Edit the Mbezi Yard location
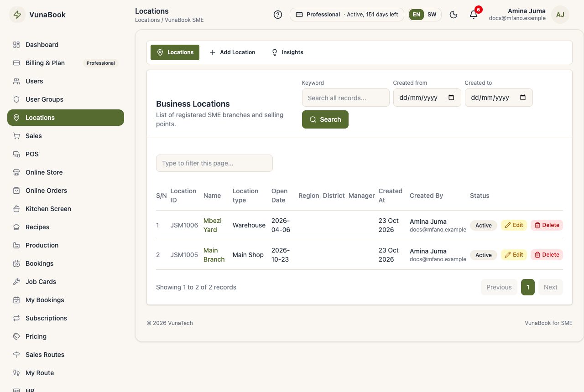The height and width of the screenshot is (392, 584). click(514, 225)
